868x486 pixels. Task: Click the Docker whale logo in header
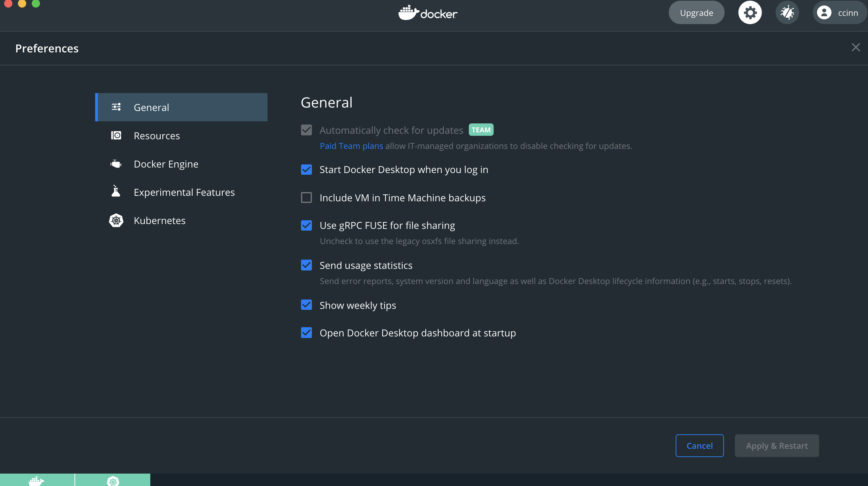428,13
